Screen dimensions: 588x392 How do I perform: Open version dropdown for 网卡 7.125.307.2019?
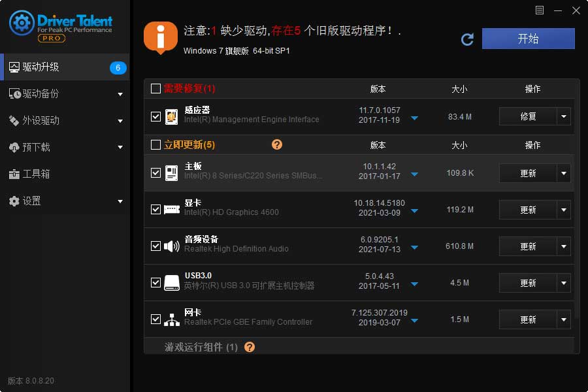(x=414, y=321)
